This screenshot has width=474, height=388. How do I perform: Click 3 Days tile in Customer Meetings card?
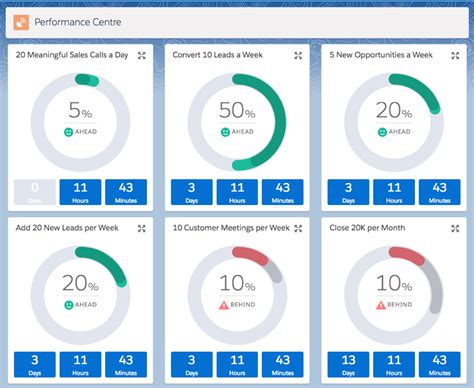(x=192, y=365)
